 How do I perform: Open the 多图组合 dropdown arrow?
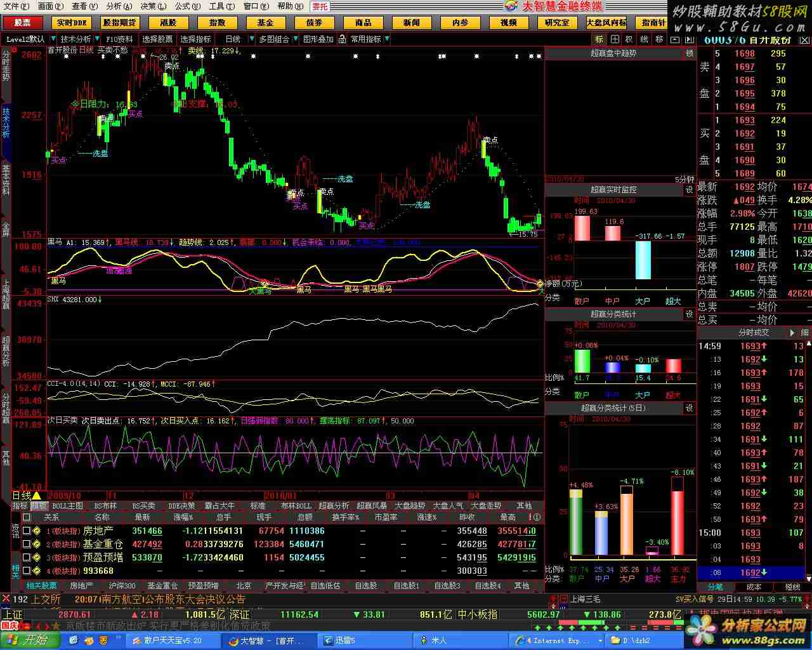click(x=294, y=39)
